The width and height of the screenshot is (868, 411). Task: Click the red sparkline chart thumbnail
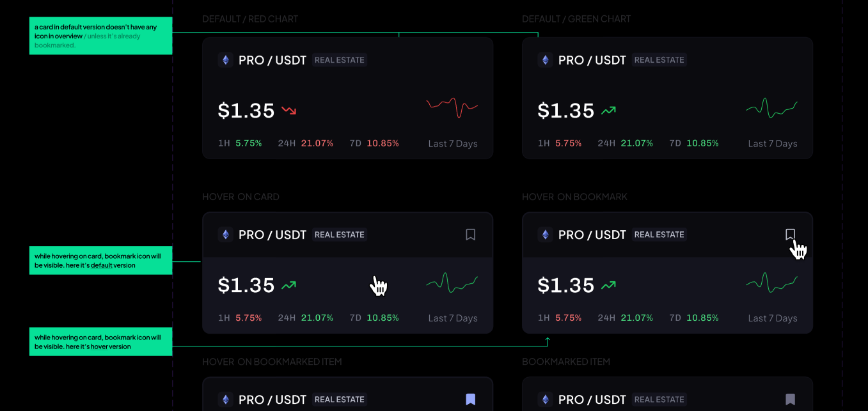click(452, 107)
